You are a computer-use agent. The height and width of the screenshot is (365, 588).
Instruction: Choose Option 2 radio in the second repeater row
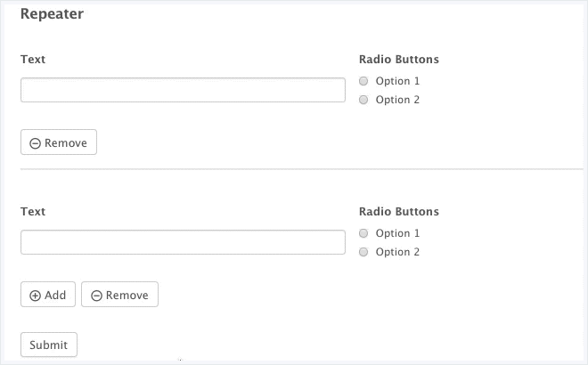pos(363,252)
